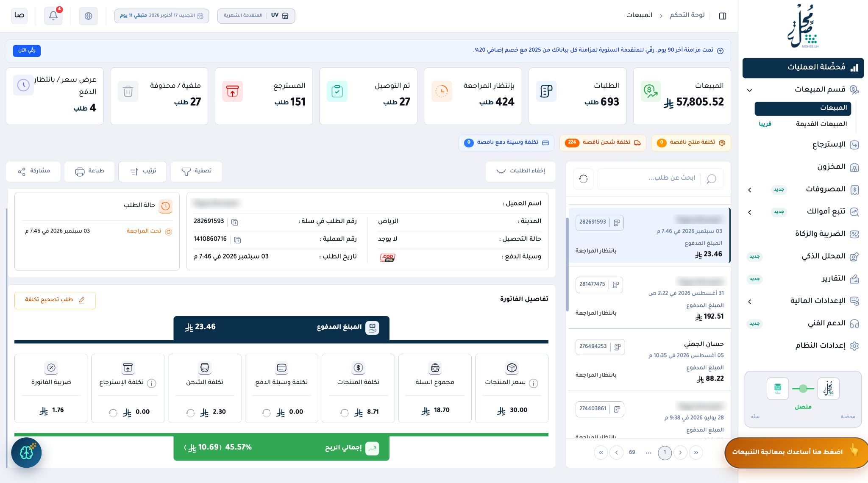Image resolution: width=868 pixels, height=483 pixels.
Task: Go to page 69 in pagination
Action: [x=632, y=452]
